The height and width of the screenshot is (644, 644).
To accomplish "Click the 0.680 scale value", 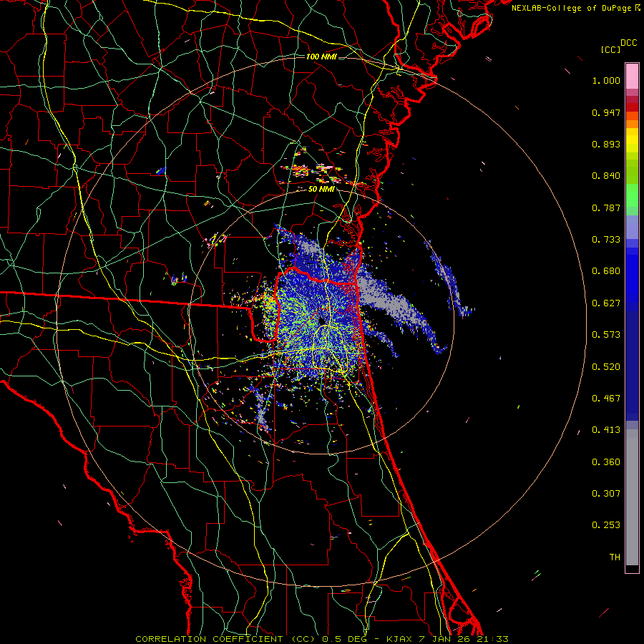I will [x=606, y=271].
